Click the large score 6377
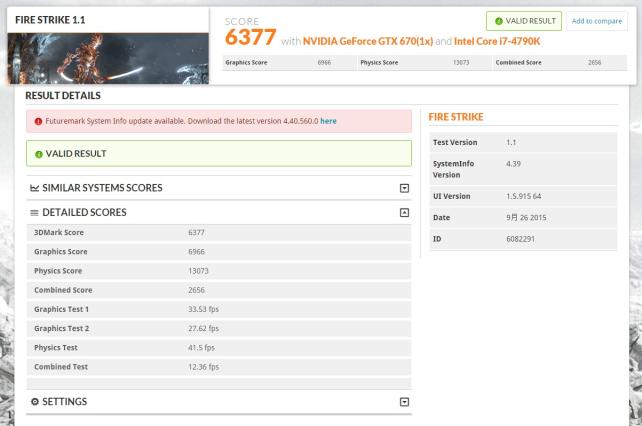Screen dimensions: 642x426 pyautogui.click(x=250, y=37)
